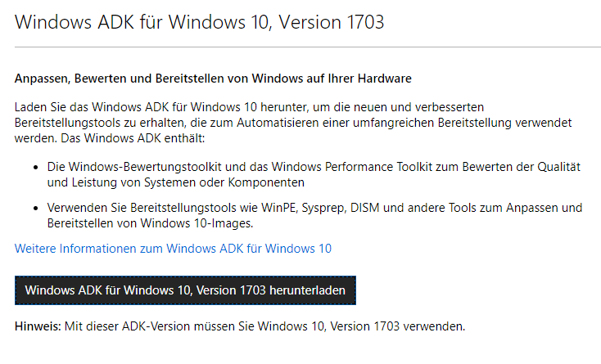
Task: Click the word Windows-Bewertungstoolkit in the first bullet
Action: (145, 167)
